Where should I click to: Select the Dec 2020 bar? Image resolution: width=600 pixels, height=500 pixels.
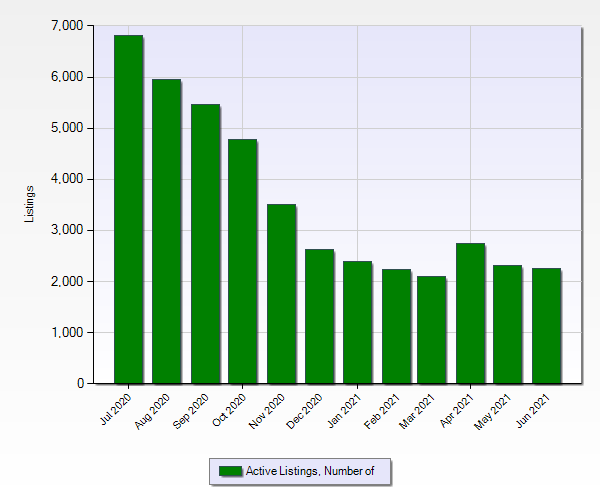318,317
